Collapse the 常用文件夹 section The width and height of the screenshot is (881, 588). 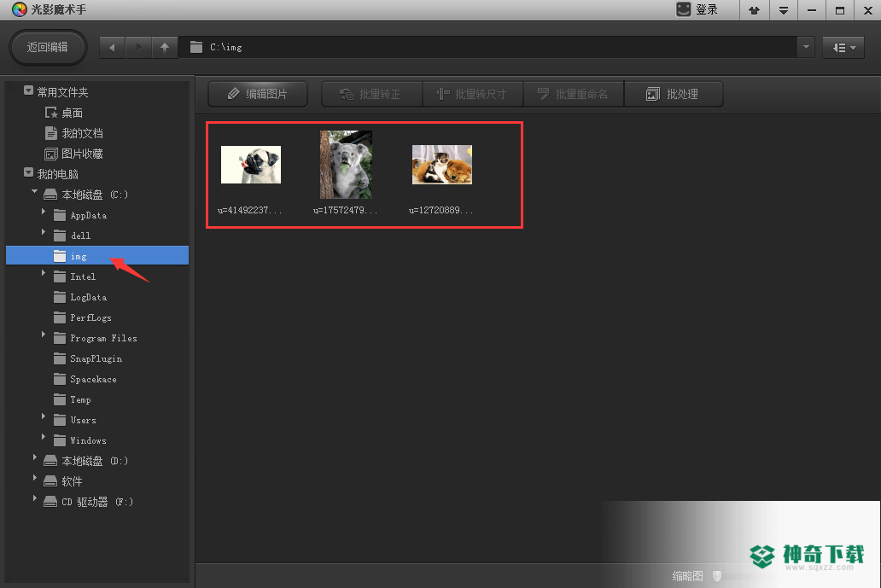click(x=29, y=90)
